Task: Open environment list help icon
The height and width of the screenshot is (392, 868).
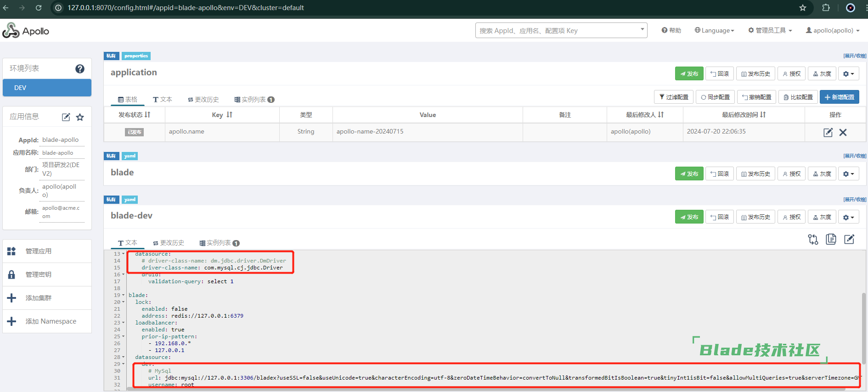Action: coord(80,68)
